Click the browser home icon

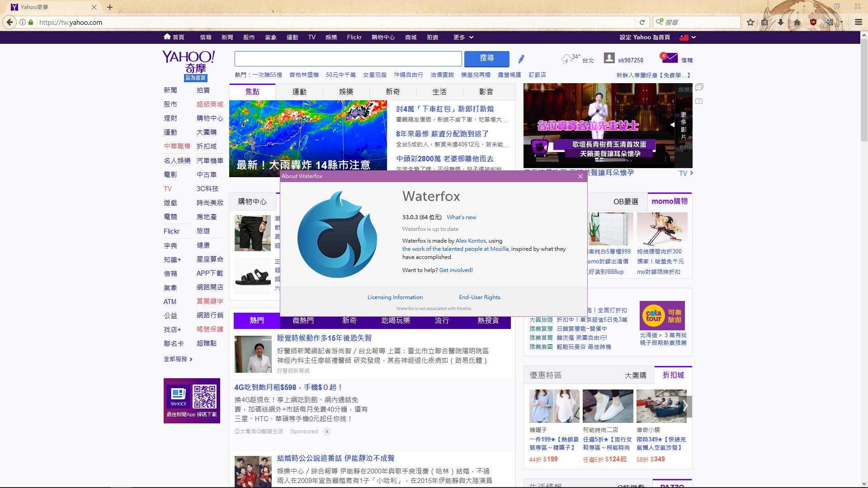797,22
